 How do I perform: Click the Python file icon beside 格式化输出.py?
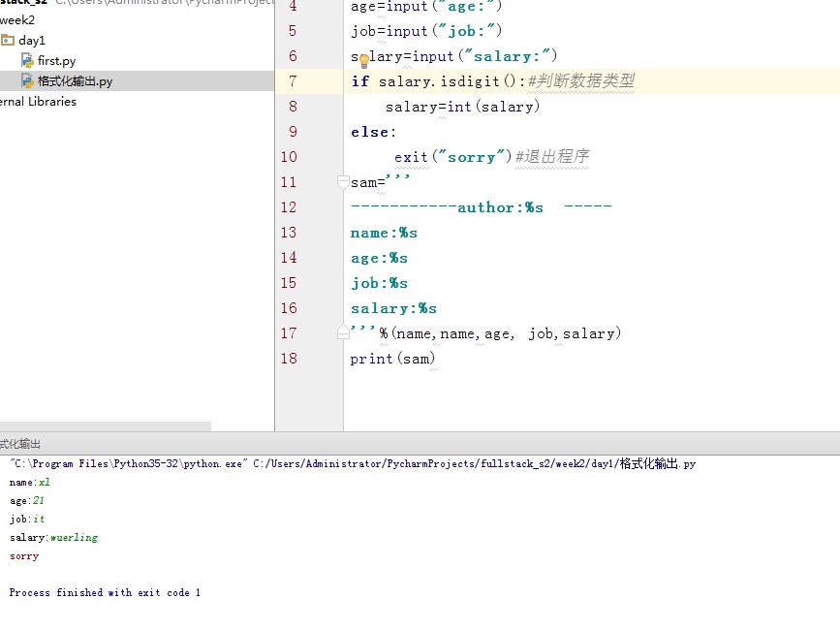coord(27,80)
